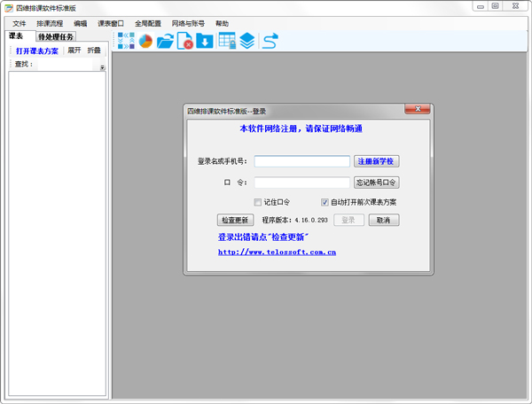
Task: Open the 排课流程 menu
Action: (x=50, y=23)
